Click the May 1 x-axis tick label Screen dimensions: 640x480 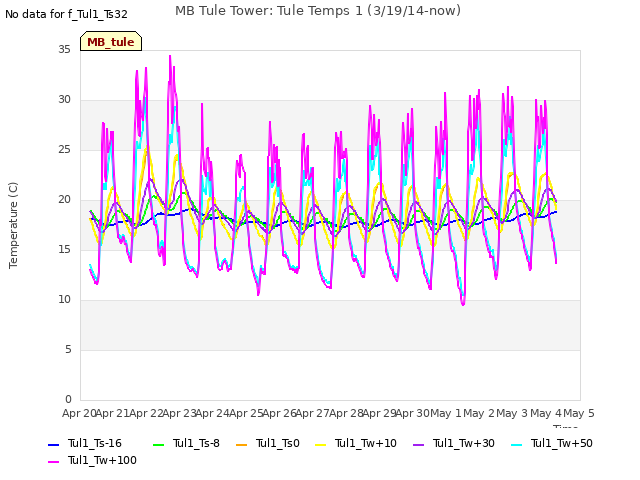[x=446, y=413]
